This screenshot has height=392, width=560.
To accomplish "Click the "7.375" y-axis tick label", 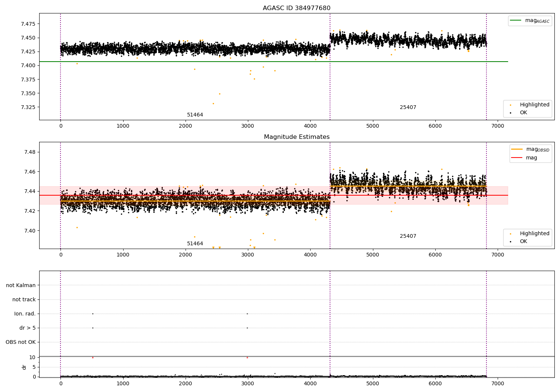I will click(28, 80).
